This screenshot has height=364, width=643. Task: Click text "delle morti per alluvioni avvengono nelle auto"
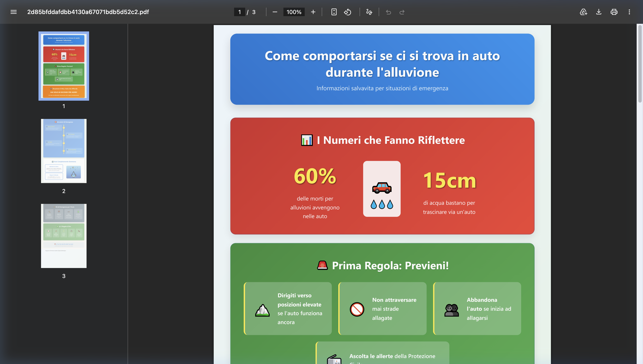tap(315, 207)
